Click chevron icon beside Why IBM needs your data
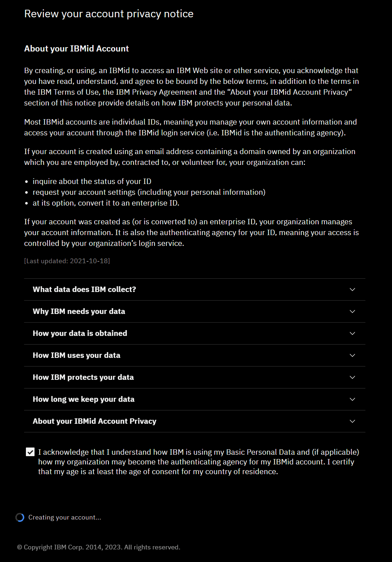The image size is (392, 562). click(352, 311)
